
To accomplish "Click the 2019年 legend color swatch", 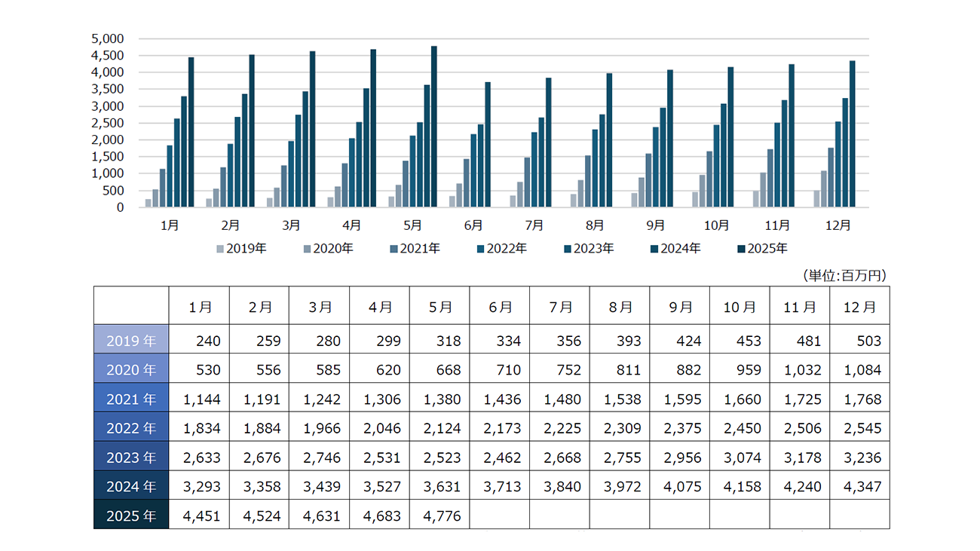I will pyautogui.click(x=220, y=249).
